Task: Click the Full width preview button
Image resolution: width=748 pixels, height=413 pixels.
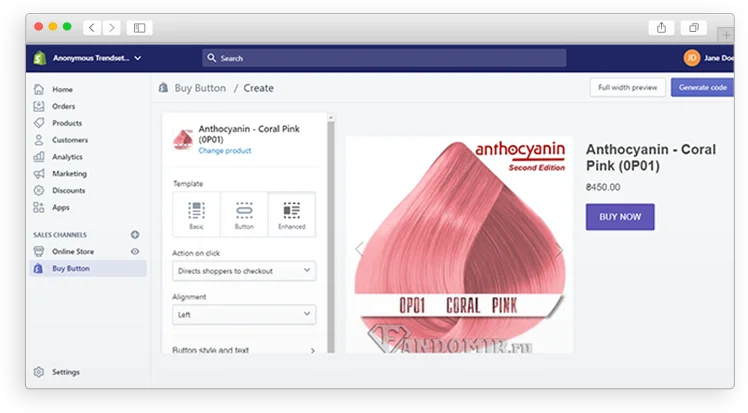Action: 627,87
